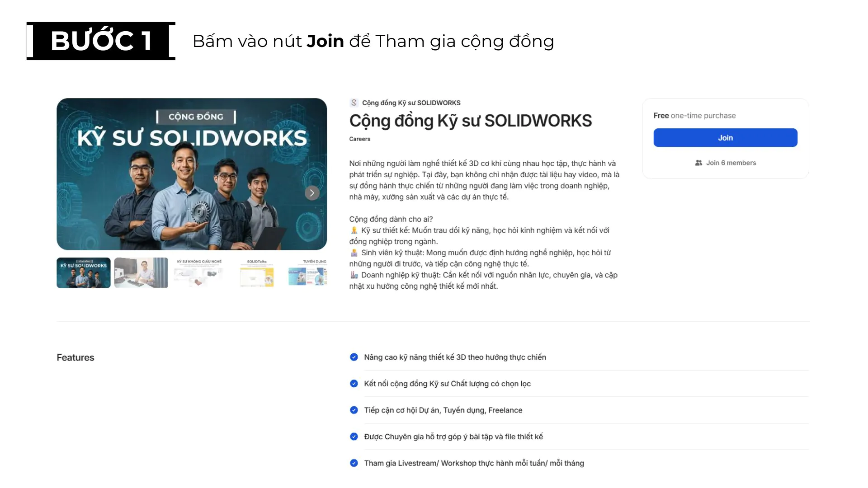The height and width of the screenshot is (488, 868).
Task: Click the 'Free one-time purchase' label
Action: tap(694, 116)
